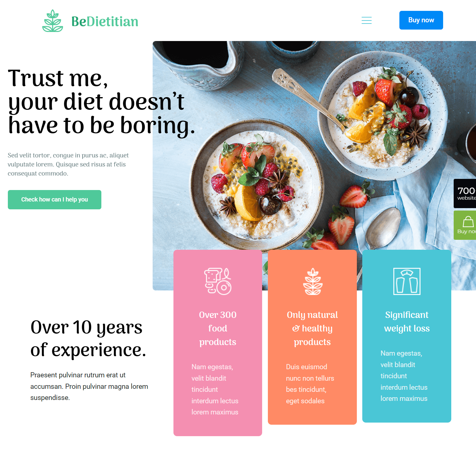Click the Praesent pulvinar rutrum paragraph
The height and width of the screenshot is (463, 476).
click(x=89, y=386)
